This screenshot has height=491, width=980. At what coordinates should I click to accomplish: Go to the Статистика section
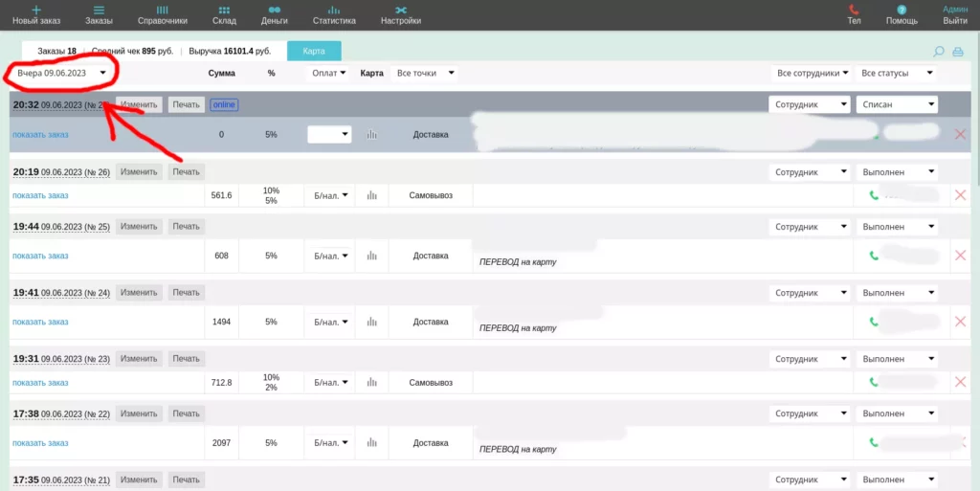334,15
